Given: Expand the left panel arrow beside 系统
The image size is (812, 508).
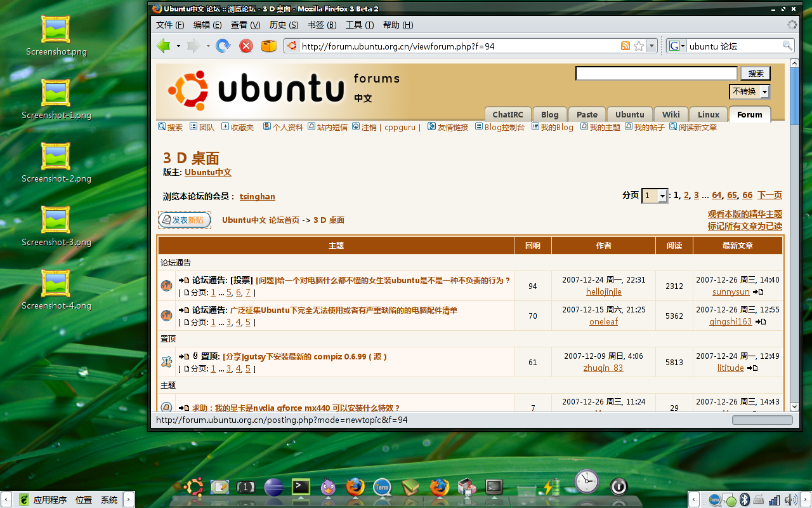Looking at the screenshot, I should 129,500.
